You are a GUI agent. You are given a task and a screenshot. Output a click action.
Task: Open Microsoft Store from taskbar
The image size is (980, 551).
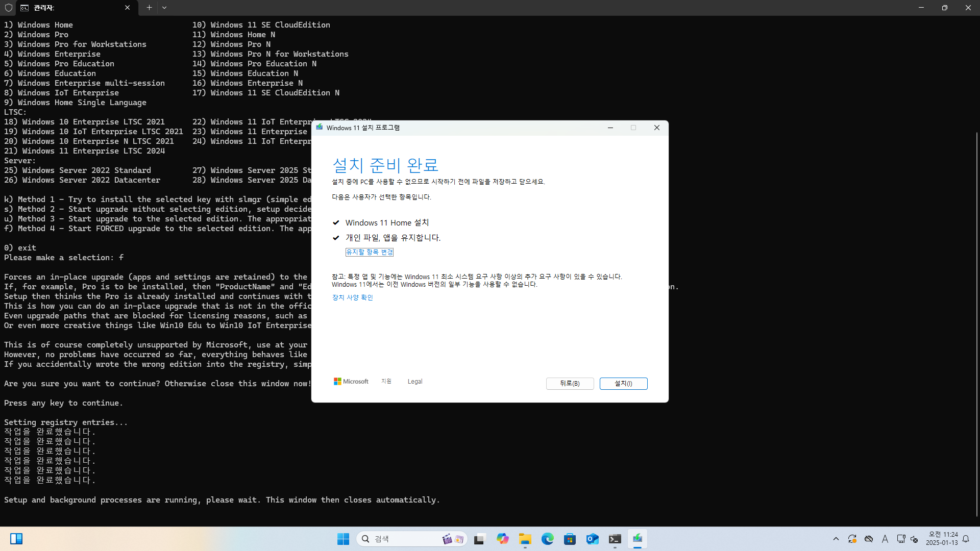click(570, 539)
